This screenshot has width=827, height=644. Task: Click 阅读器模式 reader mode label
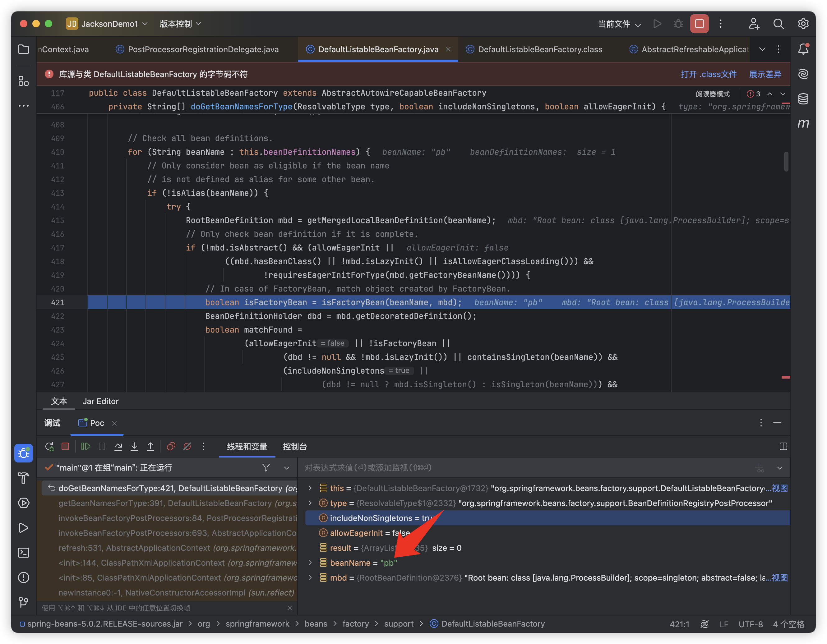click(x=712, y=94)
